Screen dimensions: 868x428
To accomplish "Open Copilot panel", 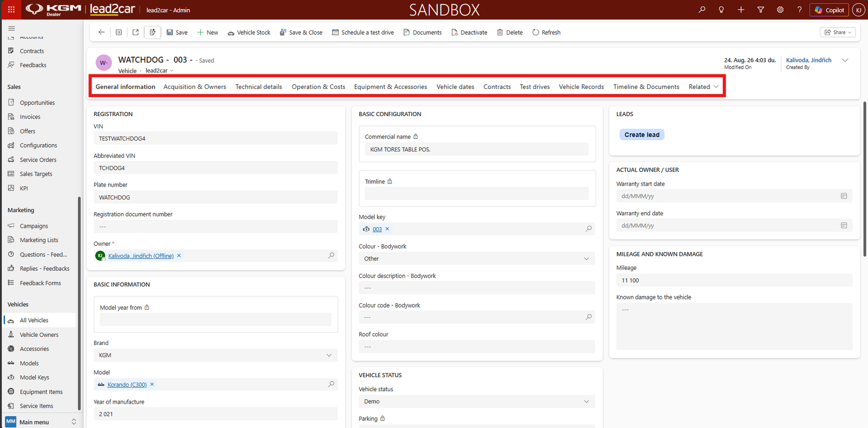I will coord(829,10).
